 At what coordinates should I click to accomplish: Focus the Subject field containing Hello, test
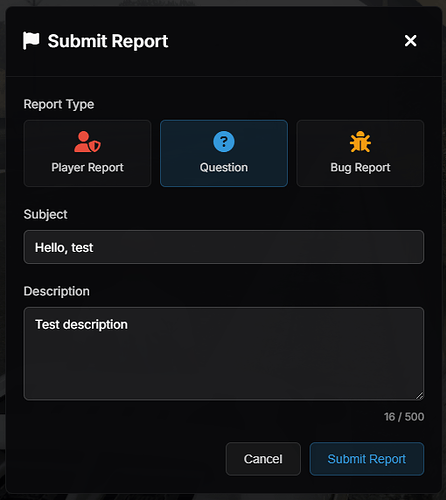tap(224, 247)
